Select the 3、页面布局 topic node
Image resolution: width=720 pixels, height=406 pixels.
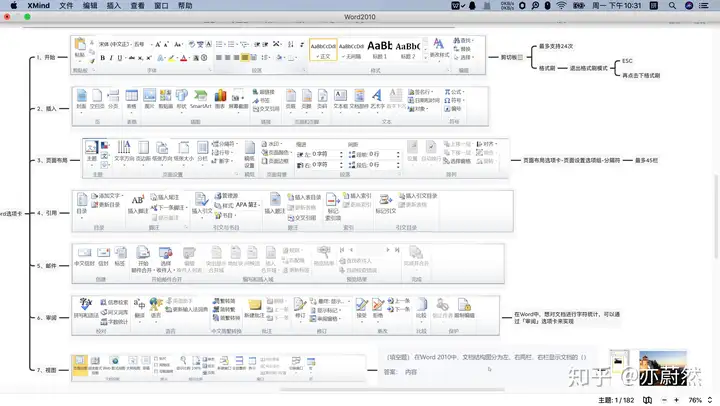[52, 160]
